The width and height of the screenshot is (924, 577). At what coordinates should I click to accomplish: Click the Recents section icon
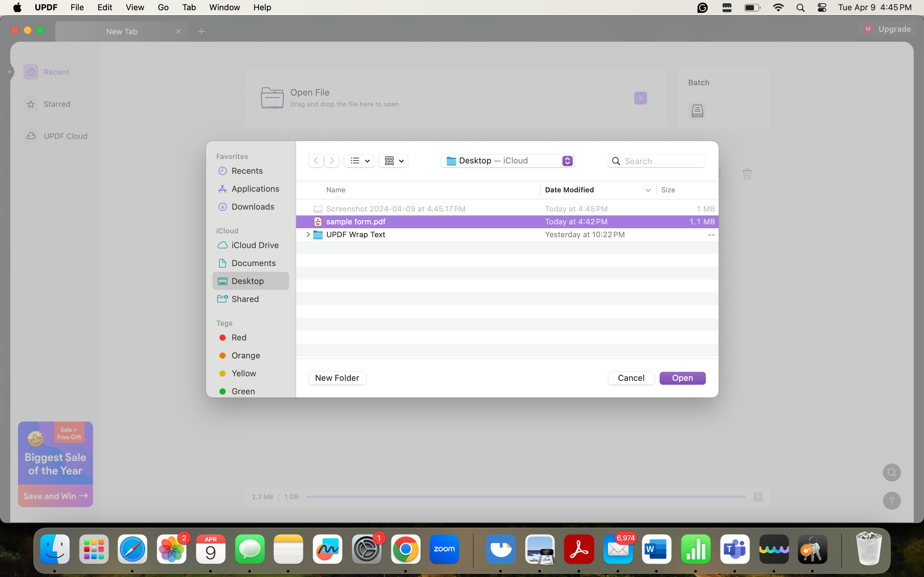[x=223, y=170]
